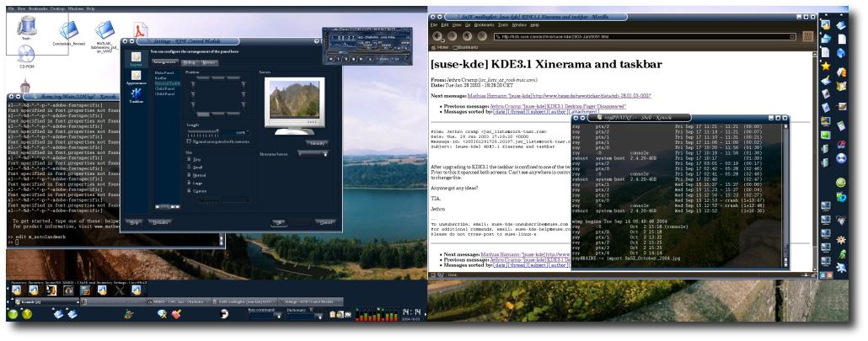Open the red PDF desktop icon

click(140, 30)
